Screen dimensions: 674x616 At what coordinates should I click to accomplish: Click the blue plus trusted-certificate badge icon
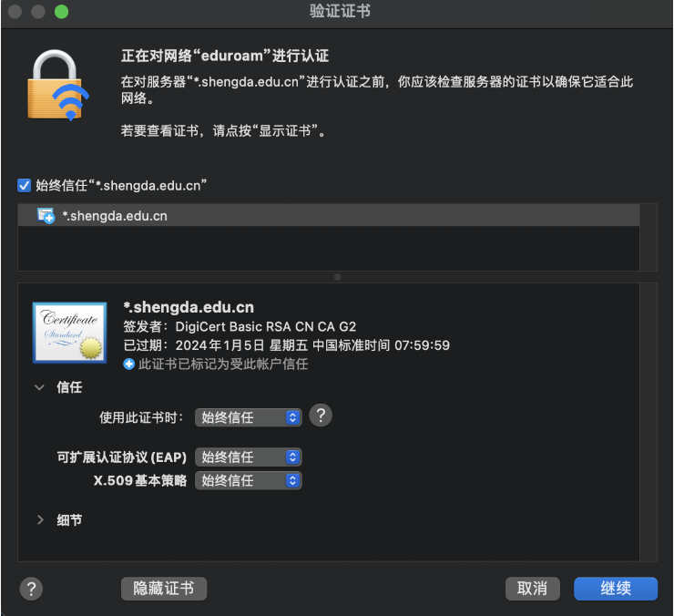[128, 364]
